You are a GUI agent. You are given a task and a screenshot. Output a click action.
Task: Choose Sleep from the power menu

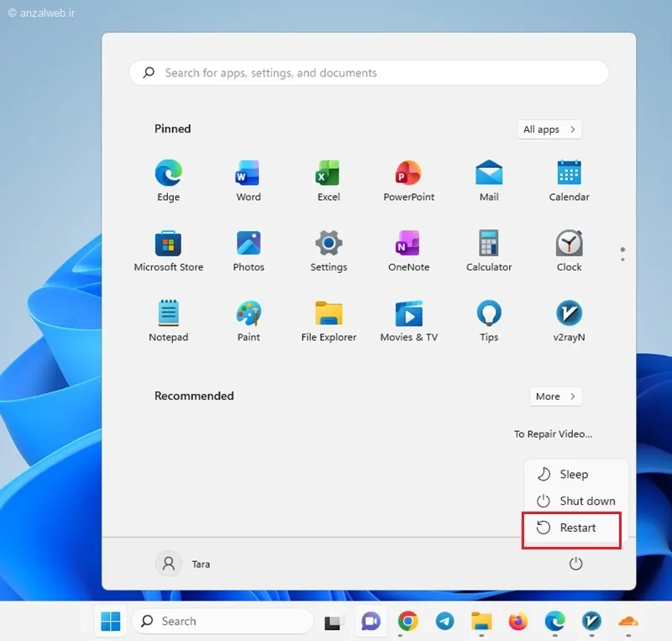(575, 474)
